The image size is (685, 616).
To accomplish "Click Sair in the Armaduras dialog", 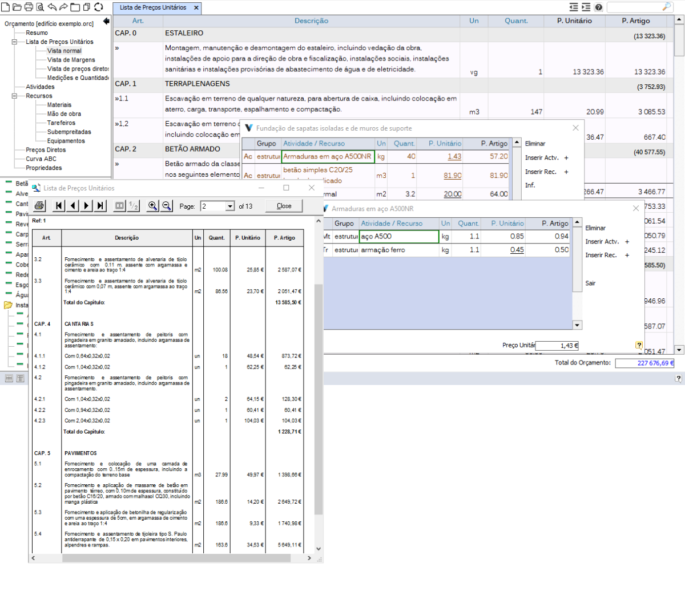I will coord(590,283).
